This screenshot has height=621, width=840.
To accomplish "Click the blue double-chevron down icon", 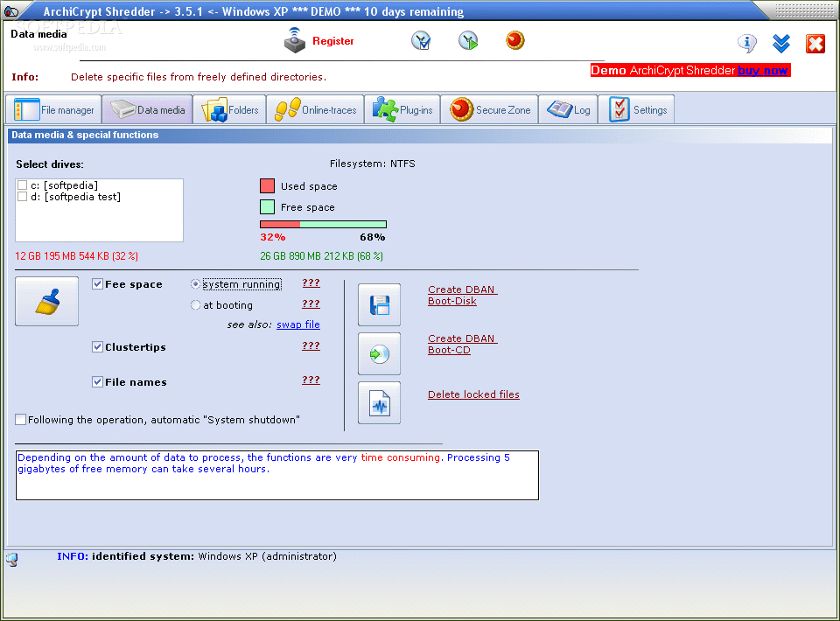I will click(781, 44).
